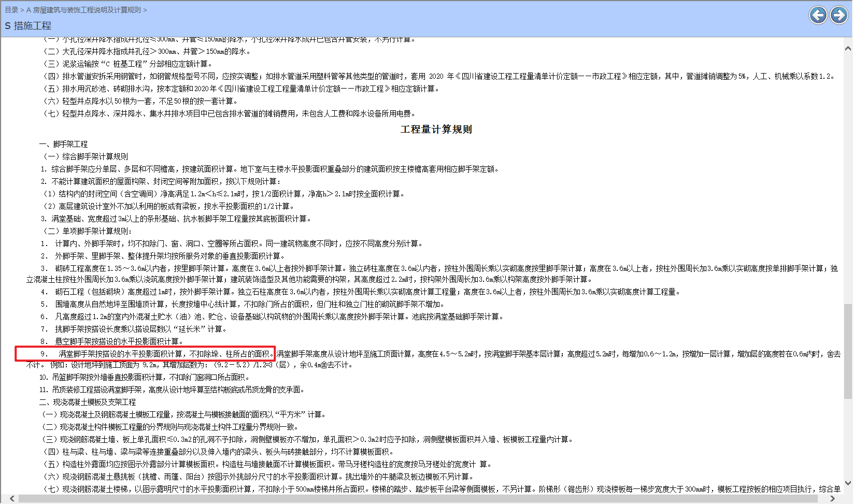The image size is (853, 504).
Task: Open breadcrumb A 房屋建筑与装饰工程说明及计算规则
Action: coord(83,10)
